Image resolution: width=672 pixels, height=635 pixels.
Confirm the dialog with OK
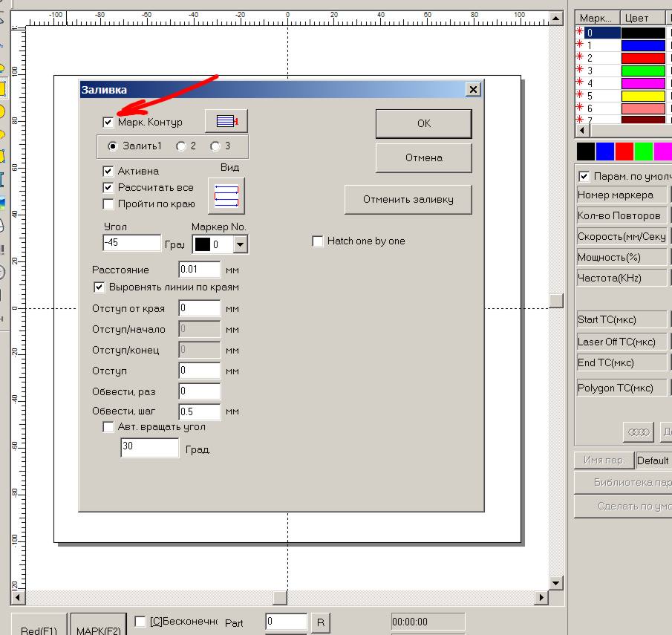423,124
